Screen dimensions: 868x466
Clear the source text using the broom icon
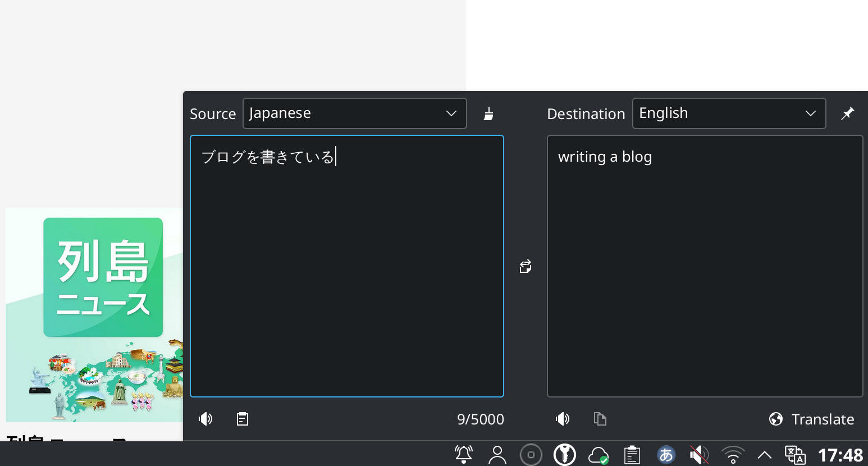(x=488, y=113)
